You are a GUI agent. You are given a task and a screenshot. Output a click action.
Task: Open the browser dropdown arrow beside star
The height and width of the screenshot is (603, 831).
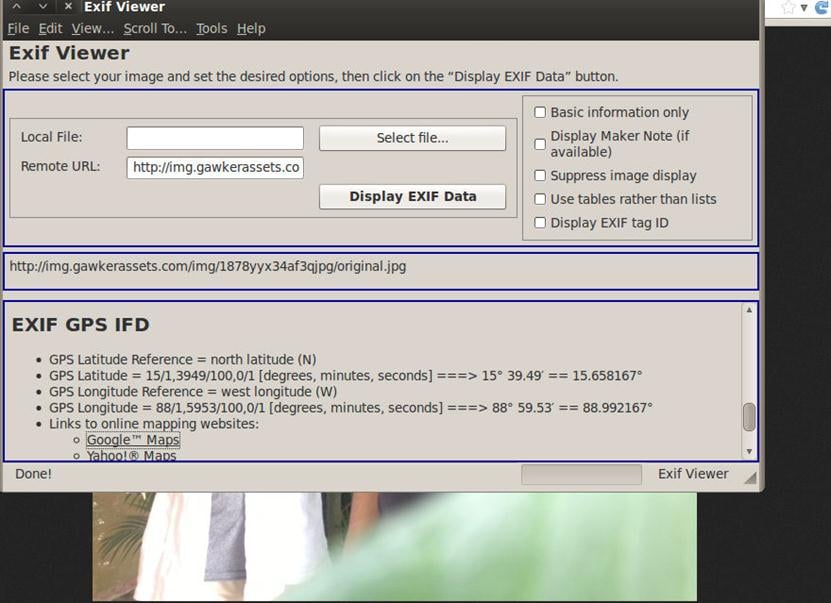click(803, 8)
